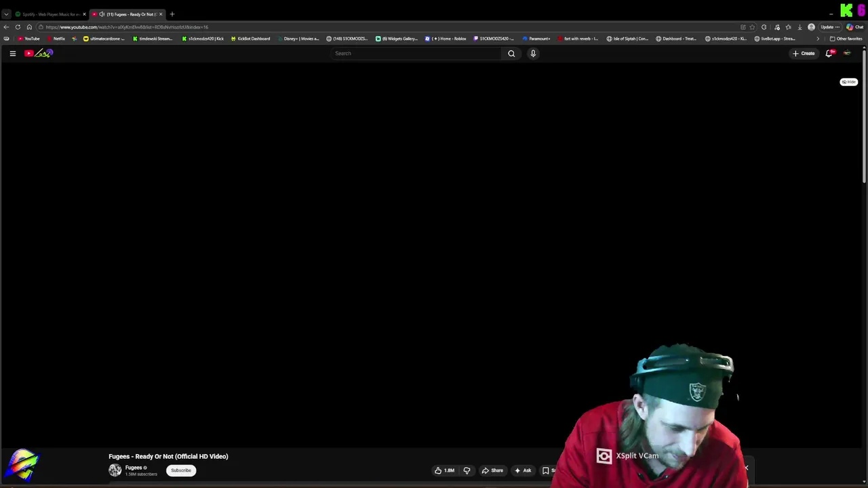Click the Hide button at top right
Image resolution: width=868 pixels, height=488 pixels.
(848, 82)
